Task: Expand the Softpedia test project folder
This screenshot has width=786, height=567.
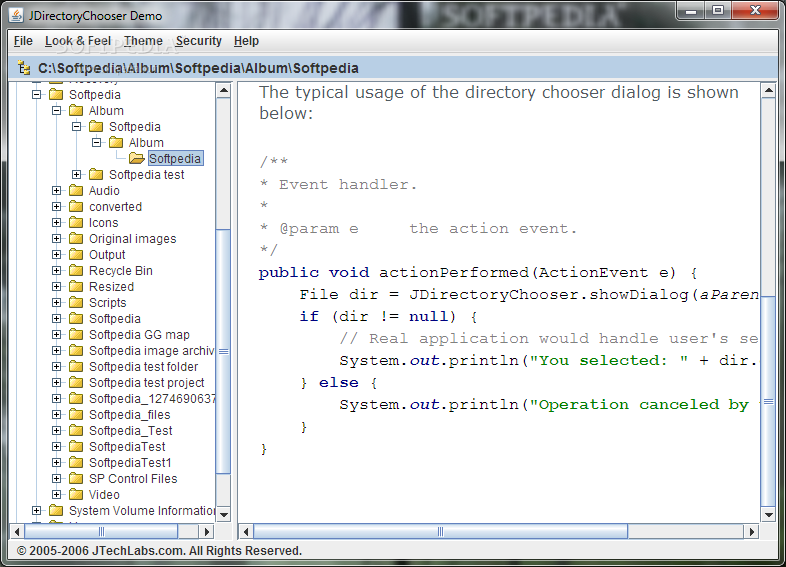Action: point(57,383)
